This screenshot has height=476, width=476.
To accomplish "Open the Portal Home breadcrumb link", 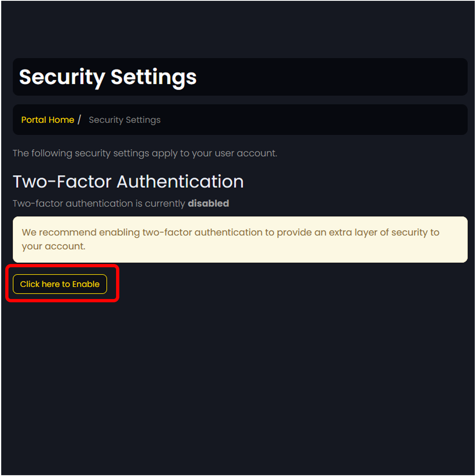I will point(48,120).
